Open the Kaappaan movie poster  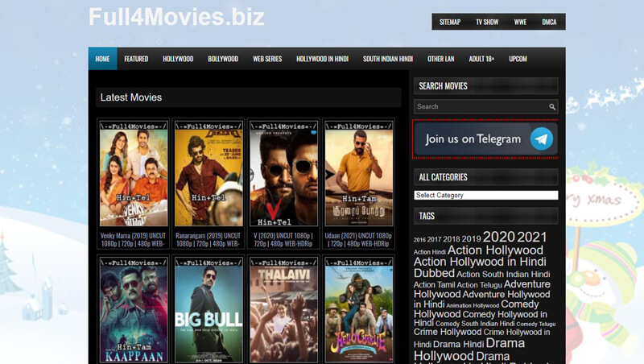click(x=134, y=311)
